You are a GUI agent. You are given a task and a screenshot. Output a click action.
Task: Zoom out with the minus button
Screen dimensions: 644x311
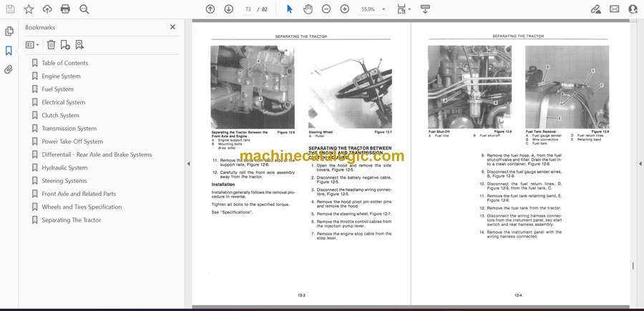pyautogui.click(x=326, y=9)
